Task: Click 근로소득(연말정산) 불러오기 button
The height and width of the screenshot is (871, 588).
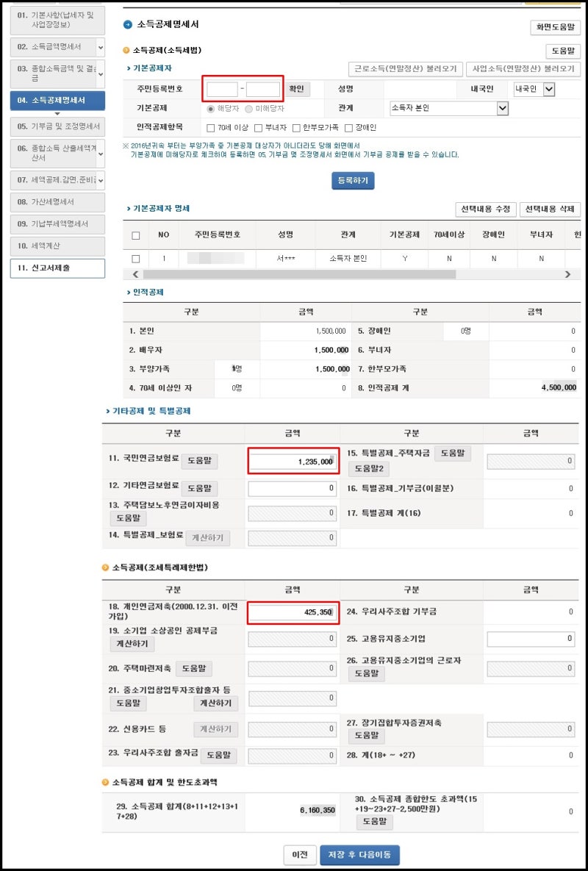Action: (x=405, y=69)
